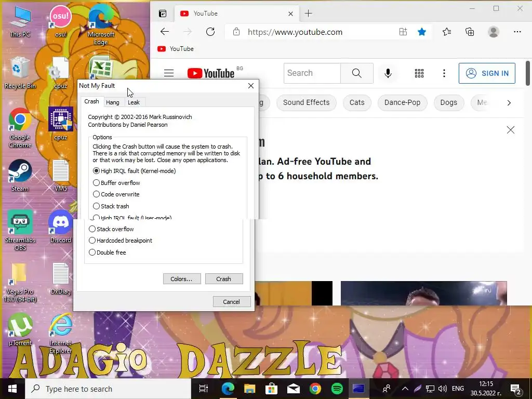Dismiss the YouTube Premium promo banner
Image resolution: width=532 pixels, height=399 pixels.
click(x=510, y=130)
